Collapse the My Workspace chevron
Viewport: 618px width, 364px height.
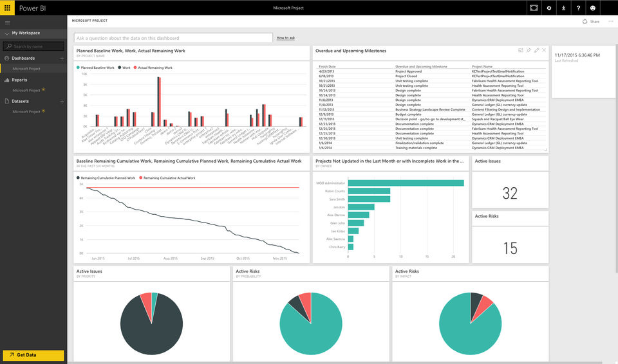(6, 33)
